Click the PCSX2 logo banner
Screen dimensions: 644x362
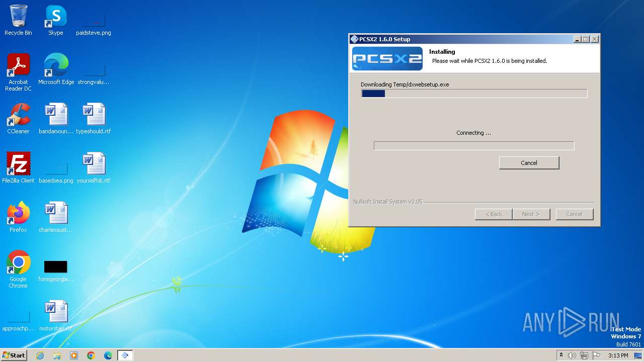(x=387, y=59)
